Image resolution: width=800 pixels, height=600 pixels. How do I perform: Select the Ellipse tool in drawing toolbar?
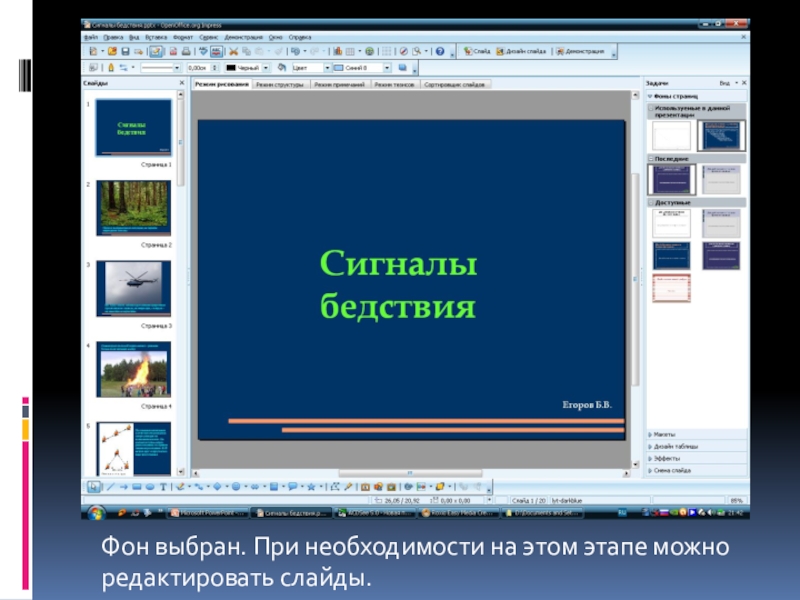tap(149, 487)
